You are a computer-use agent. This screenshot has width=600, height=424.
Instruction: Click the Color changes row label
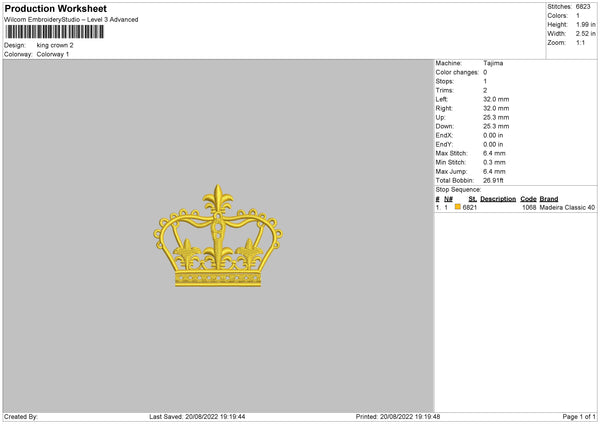click(x=457, y=72)
